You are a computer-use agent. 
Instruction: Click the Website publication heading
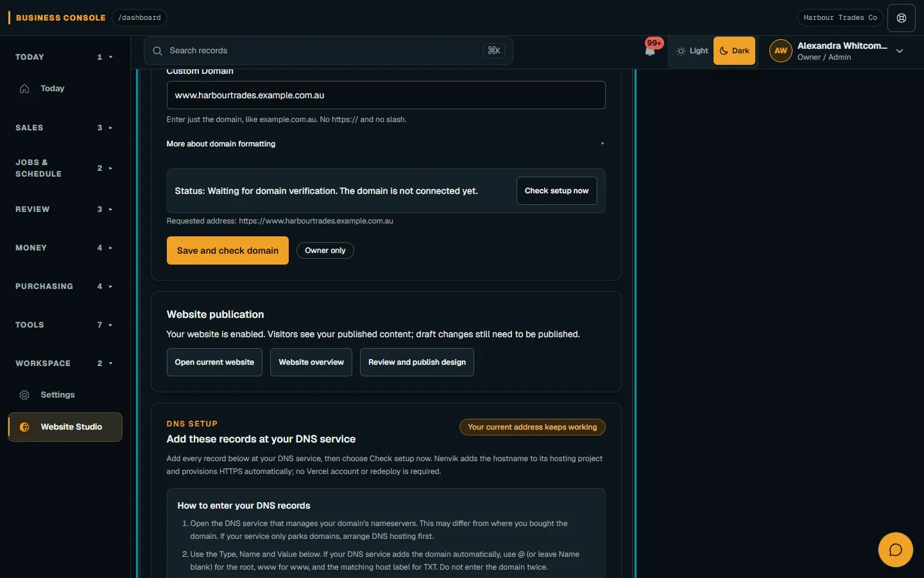(215, 315)
